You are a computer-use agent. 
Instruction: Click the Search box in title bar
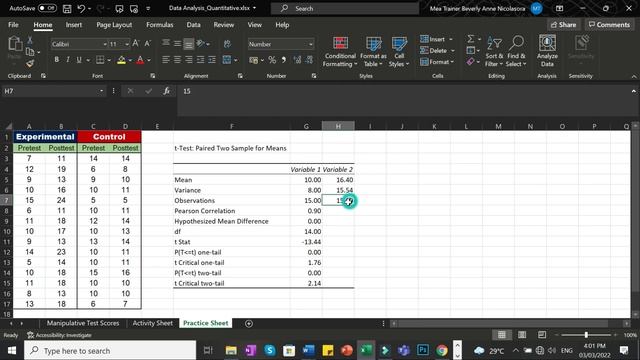tap(345, 8)
